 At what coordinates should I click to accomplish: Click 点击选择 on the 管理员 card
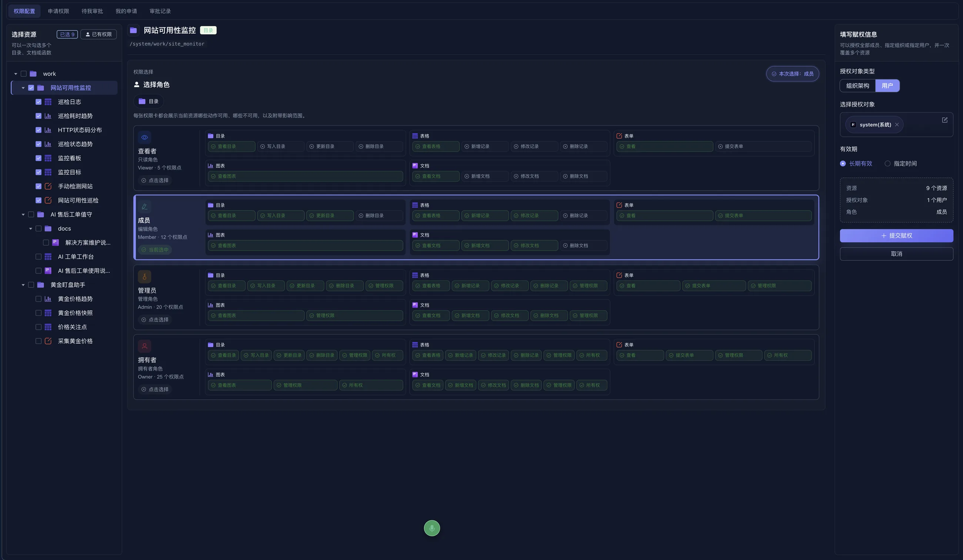(155, 320)
